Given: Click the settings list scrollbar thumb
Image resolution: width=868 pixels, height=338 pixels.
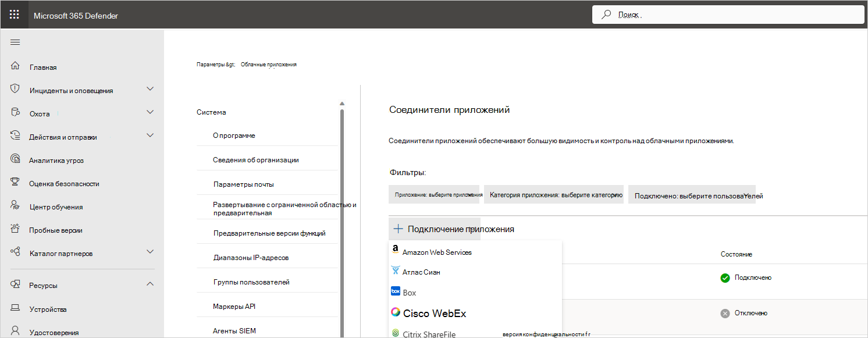Looking at the screenshot, I should point(342,224).
